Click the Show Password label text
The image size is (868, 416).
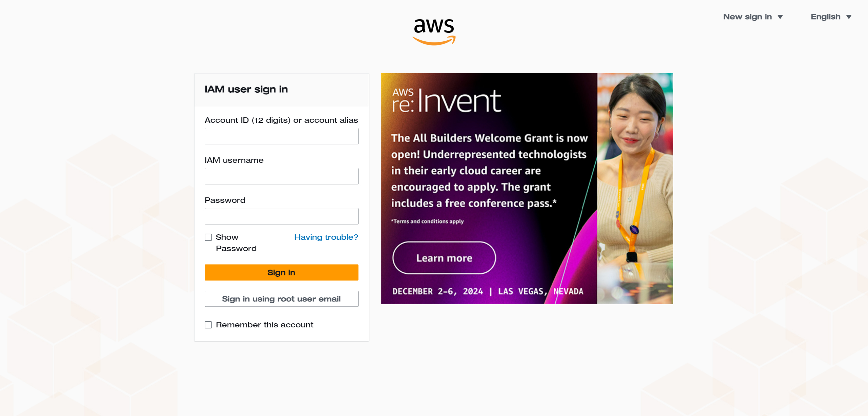[236, 243]
